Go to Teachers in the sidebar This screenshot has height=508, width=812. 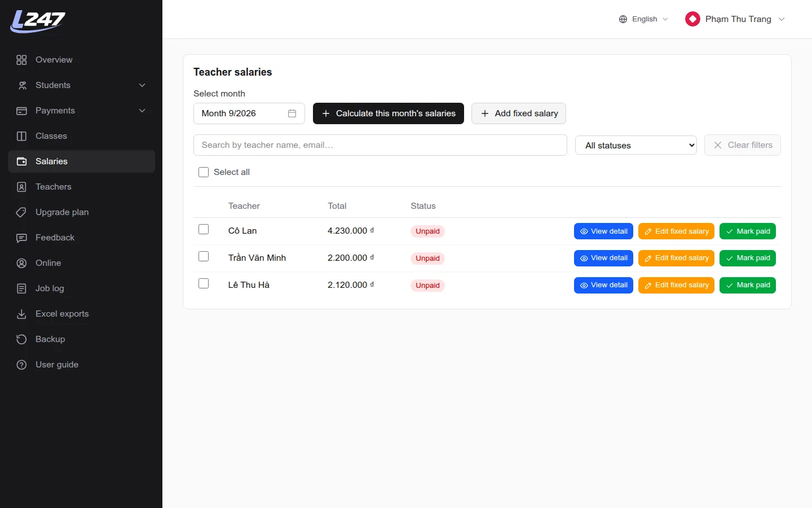tap(82, 187)
